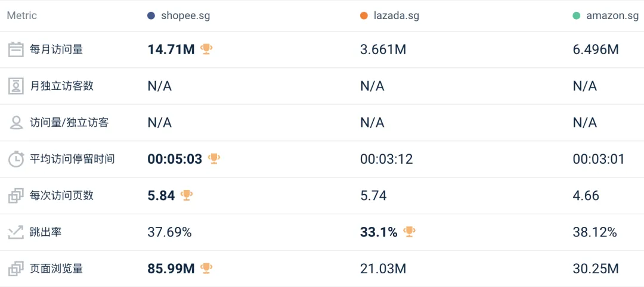Click the stacked pages icon beside 每次访问页数
This screenshot has height=287, width=644.
point(16,196)
